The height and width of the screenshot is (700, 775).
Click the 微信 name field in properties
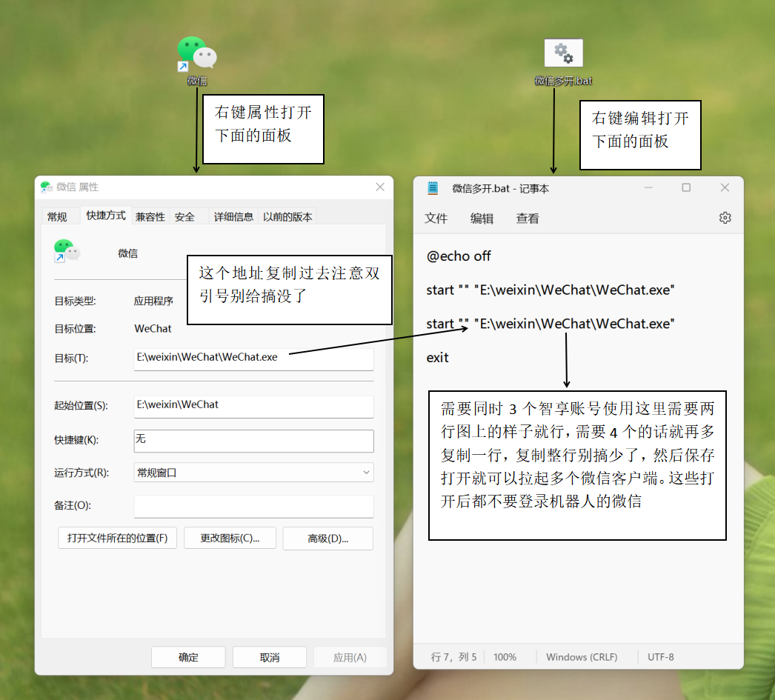pyautogui.click(x=127, y=253)
